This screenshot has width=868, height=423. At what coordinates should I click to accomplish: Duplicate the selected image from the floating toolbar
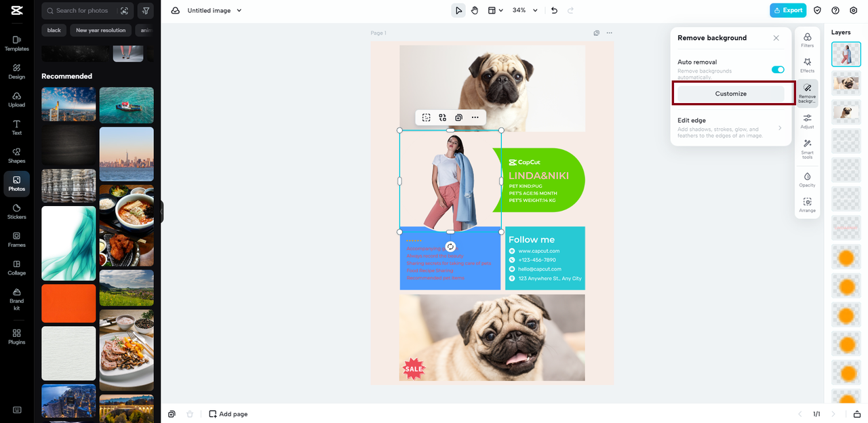[x=458, y=117]
